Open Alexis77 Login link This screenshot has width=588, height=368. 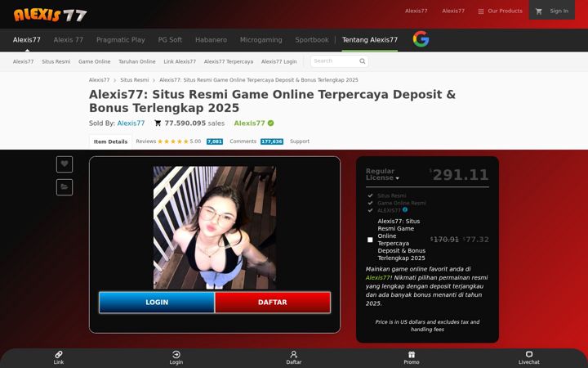279,61
